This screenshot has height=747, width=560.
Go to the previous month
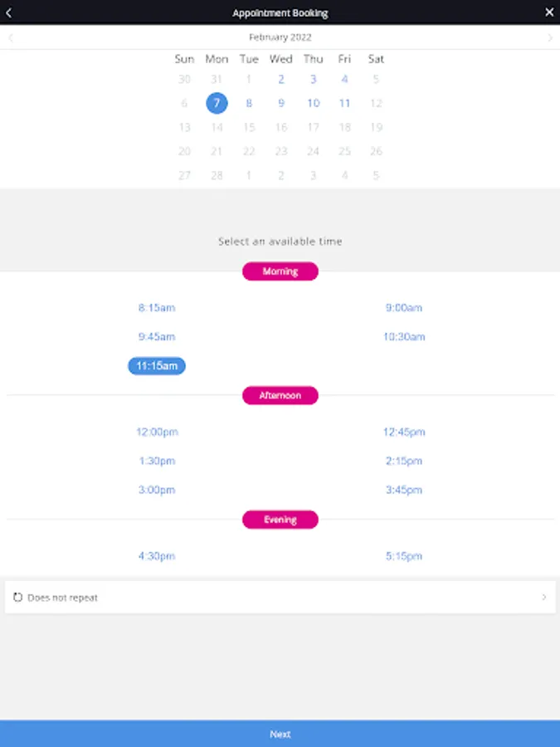(10, 37)
